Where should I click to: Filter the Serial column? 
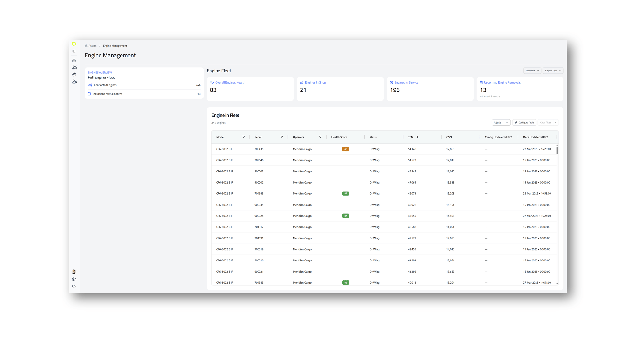(x=282, y=137)
